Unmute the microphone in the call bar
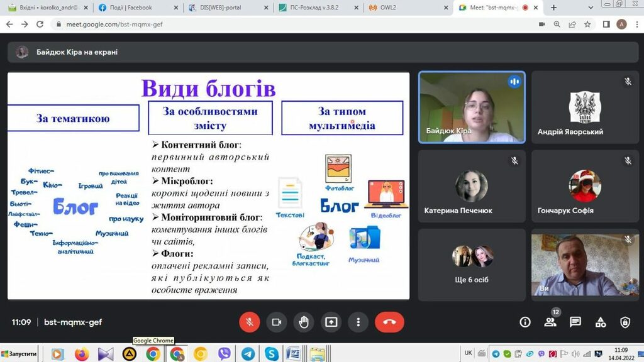This screenshot has height=362, width=644. pos(249,322)
